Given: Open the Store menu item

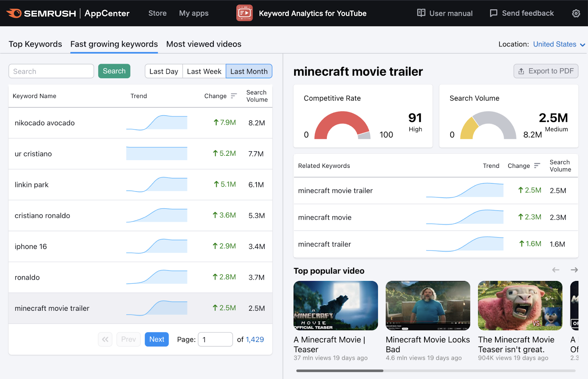Looking at the screenshot, I should click(157, 13).
